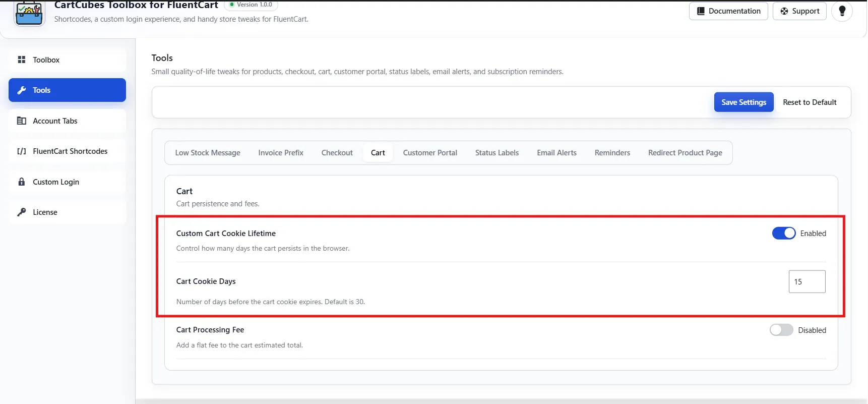Switch to the Status Labels tab
This screenshot has height=404, width=868.
pyautogui.click(x=497, y=153)
